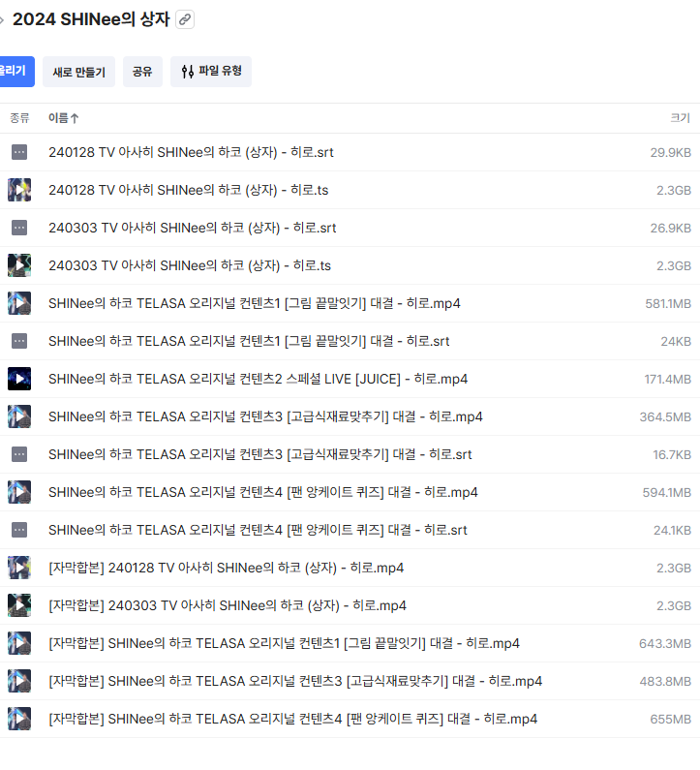Click the 483.8MB size value
The width and height of the screenshot is (700, 770).
pos(665,682)
